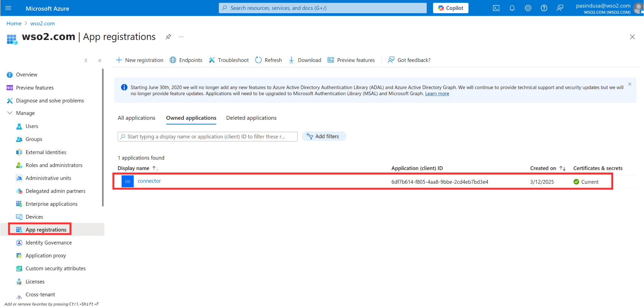644x308 pixels.
Task: Sort by the Created on column
Action: (x=548, y=168)
